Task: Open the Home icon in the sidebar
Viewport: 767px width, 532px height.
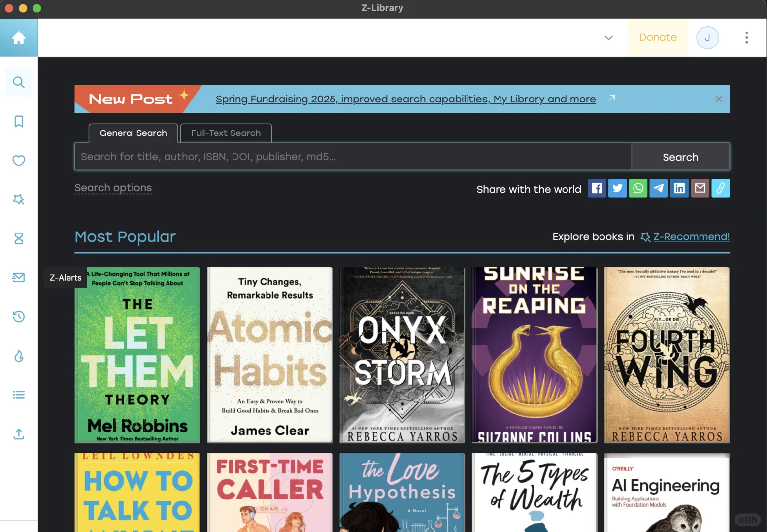Action: (x=19, y=38)
